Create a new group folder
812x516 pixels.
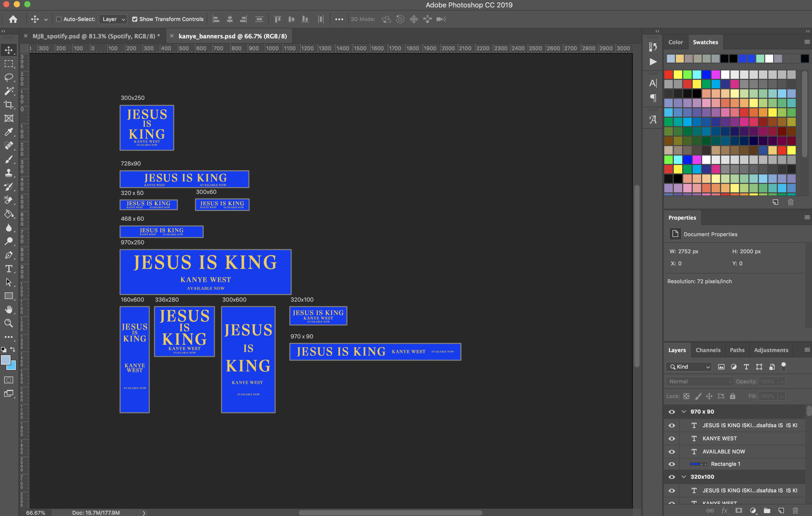click(767, 510)
